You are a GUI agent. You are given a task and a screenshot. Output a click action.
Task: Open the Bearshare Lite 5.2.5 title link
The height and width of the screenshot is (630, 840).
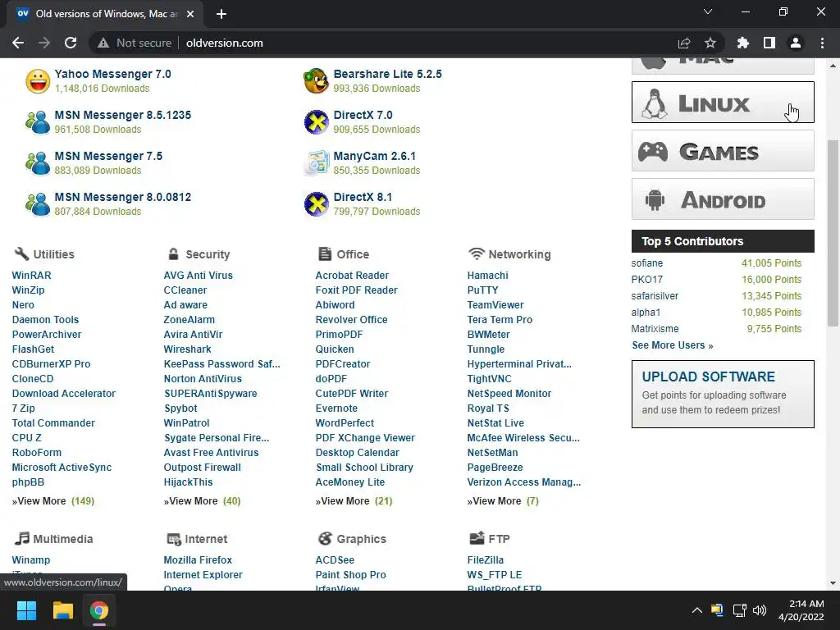(x=387, y=74)
